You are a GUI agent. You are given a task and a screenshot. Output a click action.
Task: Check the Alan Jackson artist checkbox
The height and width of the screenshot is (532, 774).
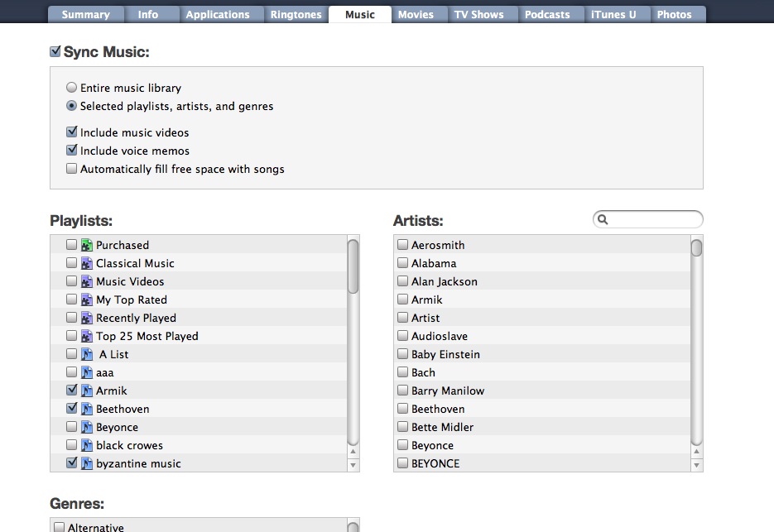point(403,280)
